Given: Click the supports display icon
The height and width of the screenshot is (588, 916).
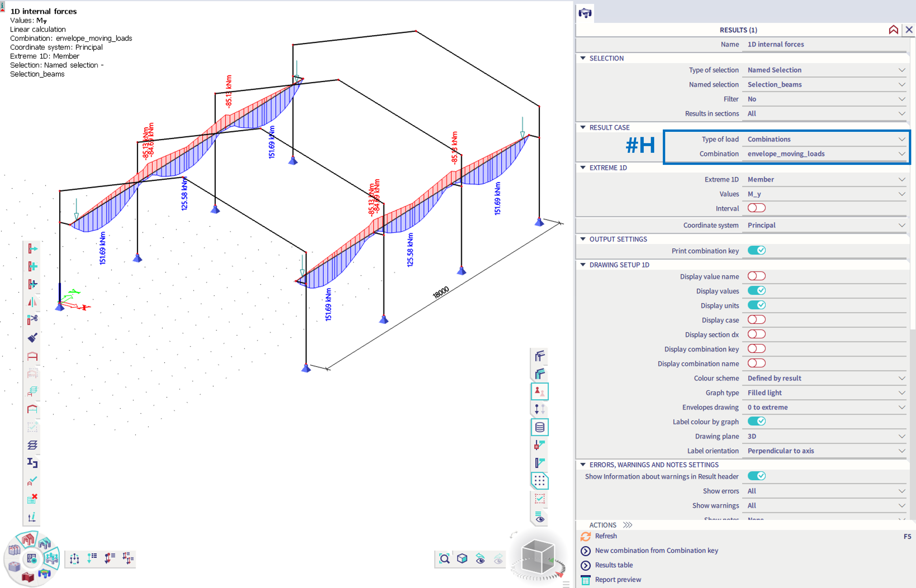Looking at the screenshot, I should (539, 391).
